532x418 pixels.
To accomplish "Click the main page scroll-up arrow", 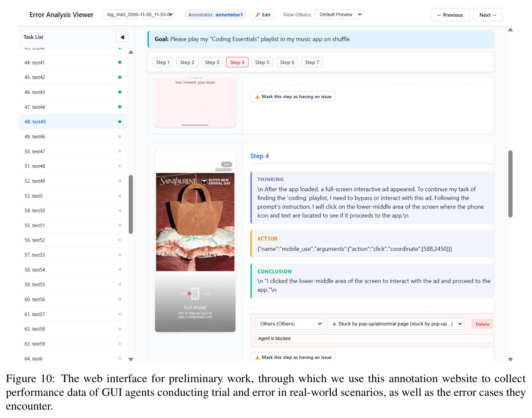I will point(510,30).
